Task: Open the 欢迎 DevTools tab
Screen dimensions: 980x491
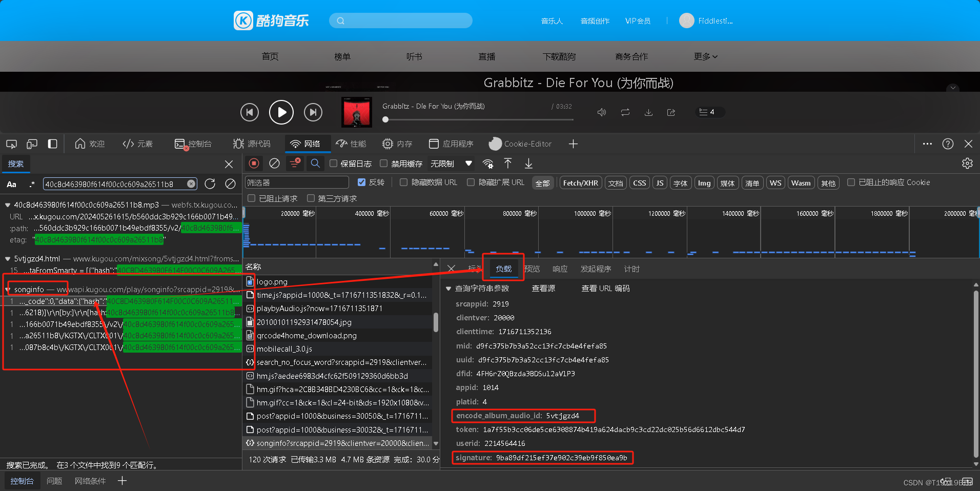Action: [x=90, y=144]
